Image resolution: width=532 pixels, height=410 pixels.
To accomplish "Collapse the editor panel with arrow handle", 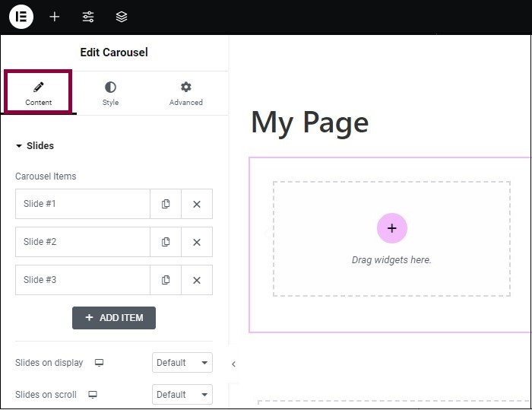I will point(233,364).
